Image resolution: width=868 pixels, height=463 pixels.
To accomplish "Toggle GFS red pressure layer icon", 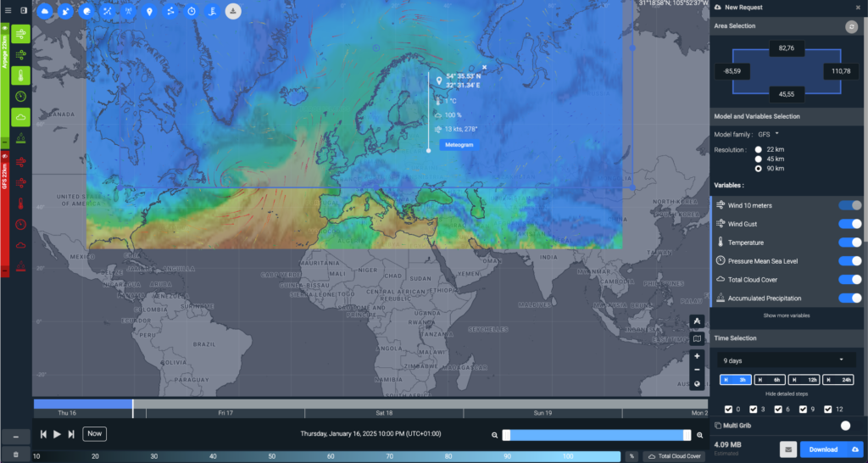I will [20, 225].
